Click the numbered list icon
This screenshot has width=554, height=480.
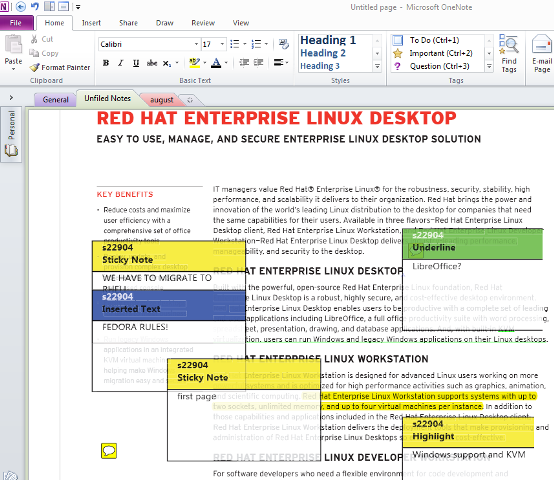point(256,44)
